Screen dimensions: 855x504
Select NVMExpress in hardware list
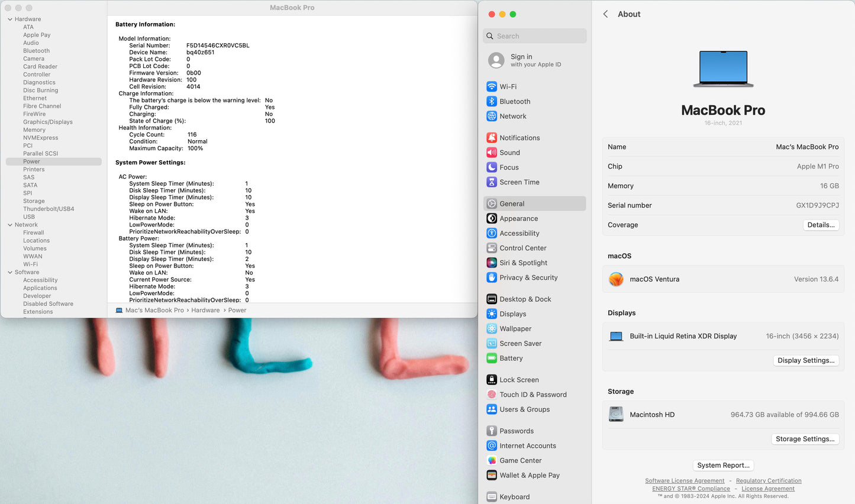coord(41,138)
